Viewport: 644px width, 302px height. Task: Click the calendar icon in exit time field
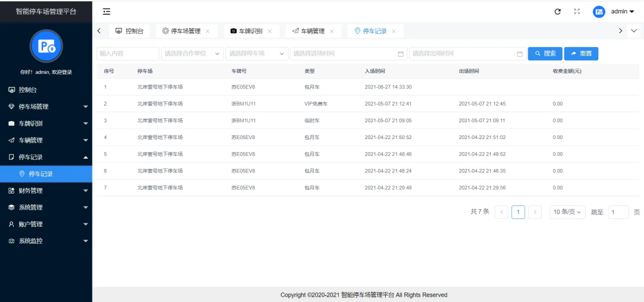point(519,54)
